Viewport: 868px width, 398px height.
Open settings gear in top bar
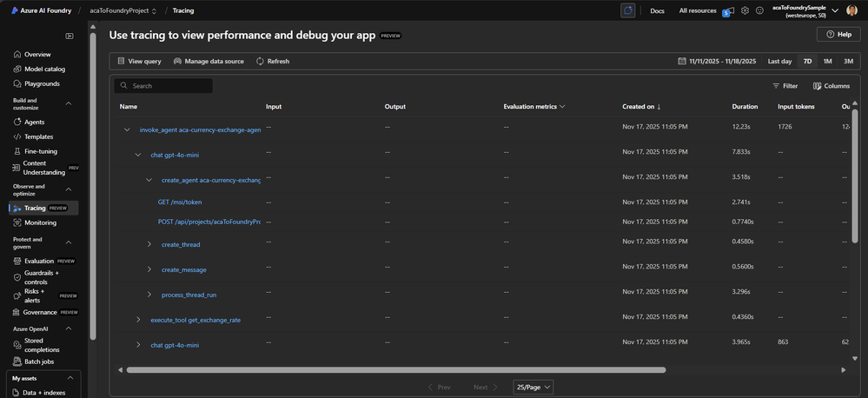[745, 10]
